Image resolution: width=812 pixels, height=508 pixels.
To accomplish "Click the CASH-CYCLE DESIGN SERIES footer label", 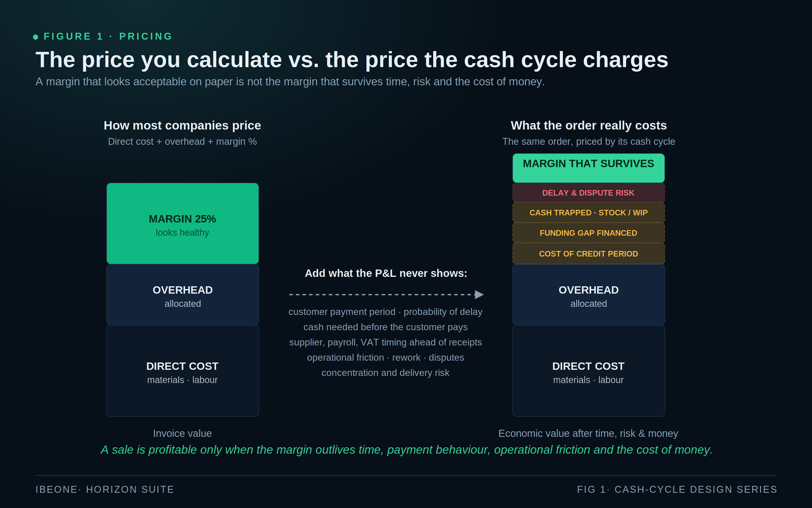I will [x=696, y=489].
